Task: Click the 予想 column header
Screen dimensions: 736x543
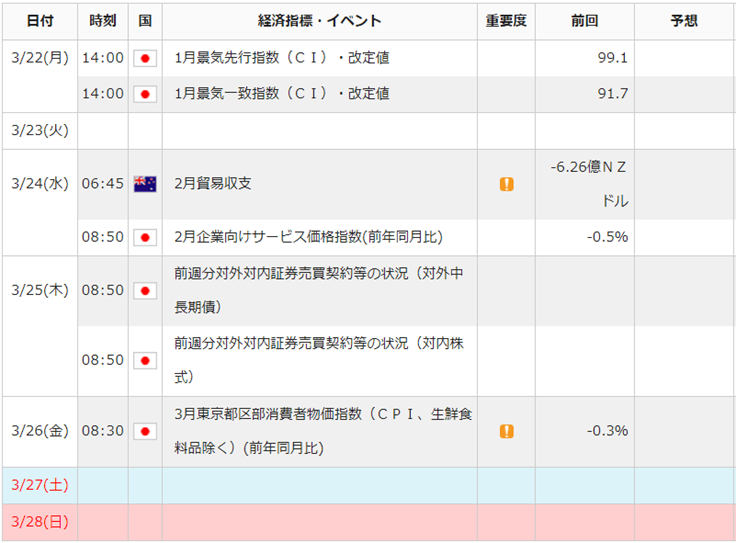Action: tap(684, 21)
